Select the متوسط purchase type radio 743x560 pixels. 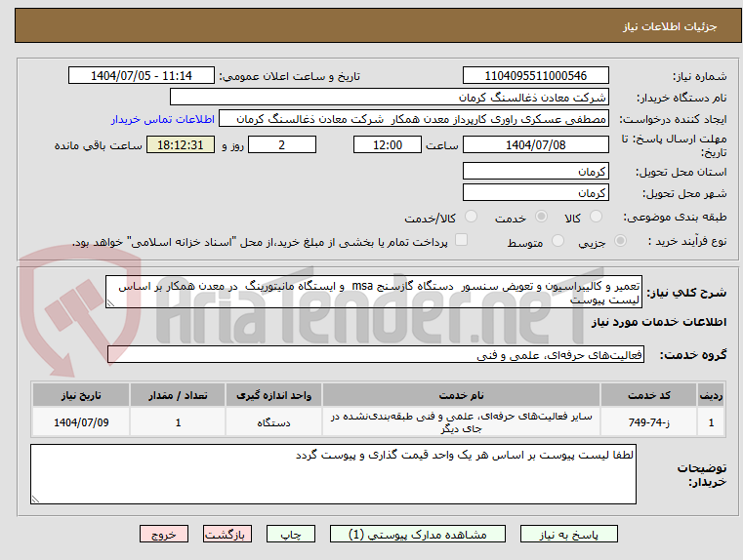click(x=558, y=241)
